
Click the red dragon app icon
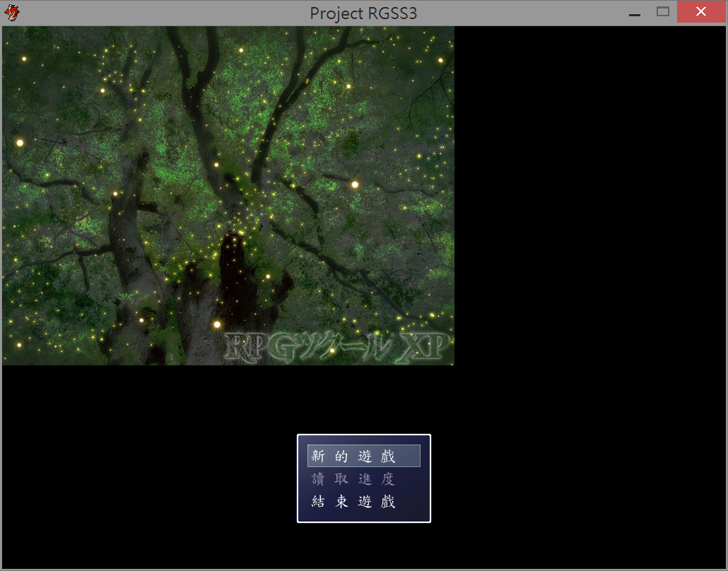[11, 13]
